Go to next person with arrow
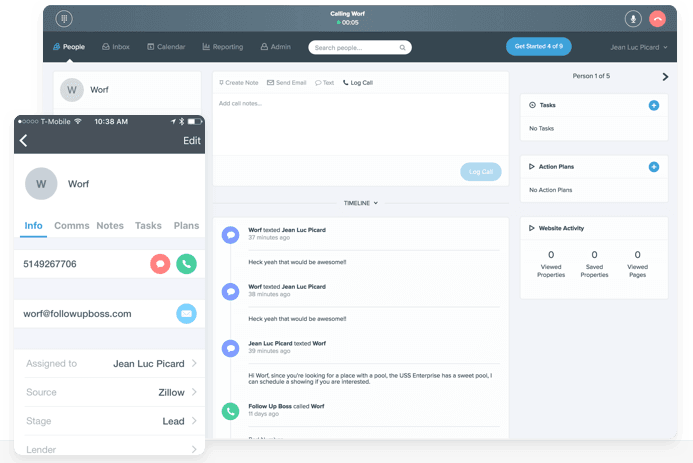 click(665, 77)
